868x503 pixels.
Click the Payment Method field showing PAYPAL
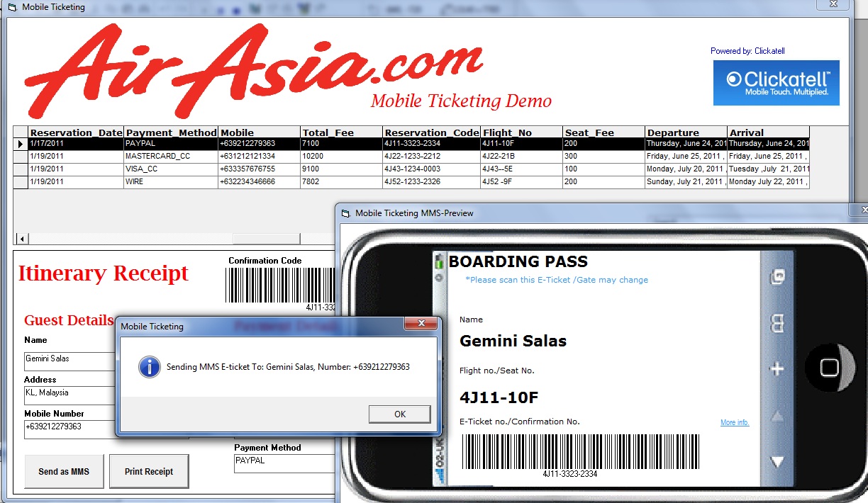pos(284,463)
